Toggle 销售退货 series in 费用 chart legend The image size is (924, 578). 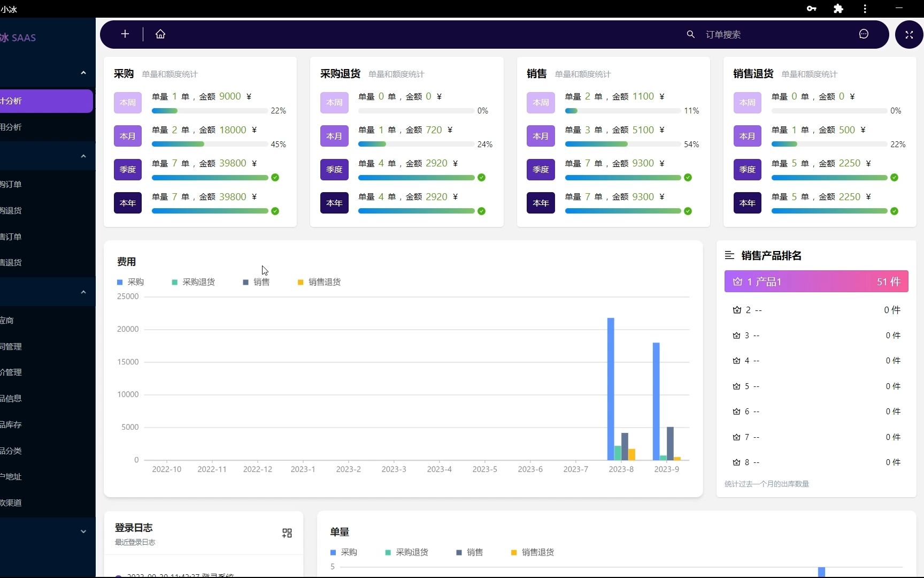coord(319,282)
